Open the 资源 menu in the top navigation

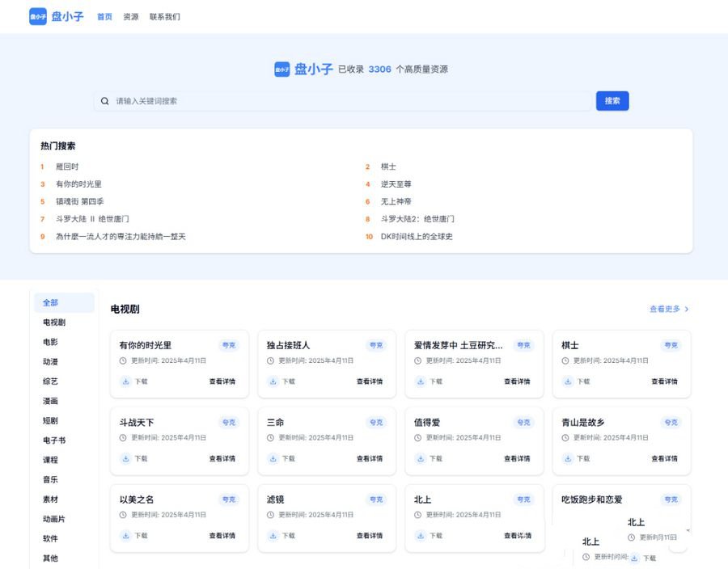coord(131,16)
